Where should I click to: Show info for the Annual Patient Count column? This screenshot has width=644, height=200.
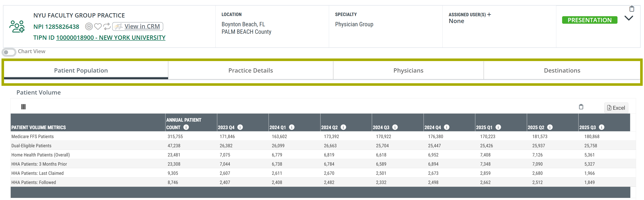[x=186, y=127]
